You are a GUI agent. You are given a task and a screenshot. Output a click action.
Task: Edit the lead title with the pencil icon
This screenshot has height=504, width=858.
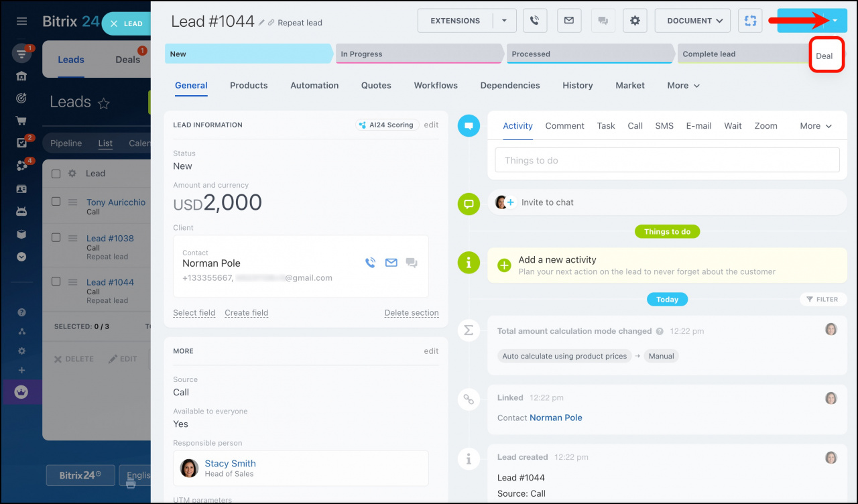tap(261, 23)
